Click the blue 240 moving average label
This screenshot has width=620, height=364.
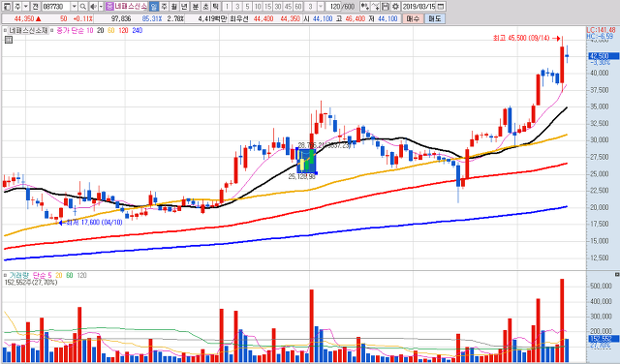tap(138, 30)
